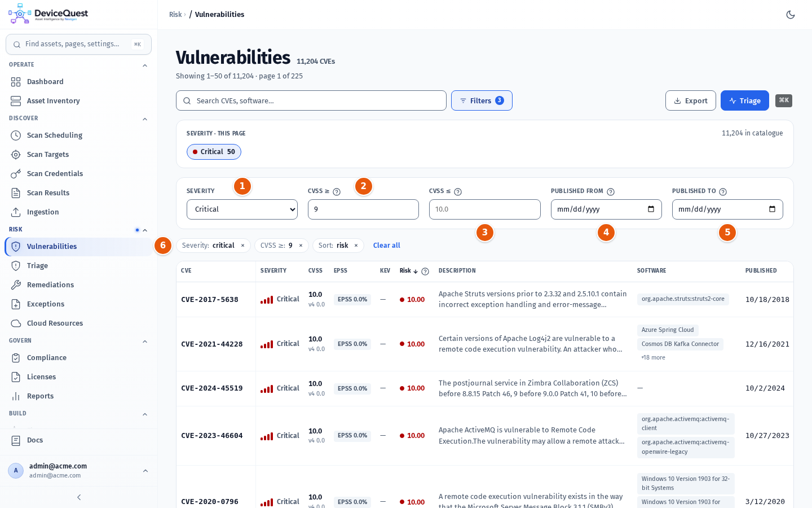Show help for Published From filter
812x508 pixels.
point(611,192)
